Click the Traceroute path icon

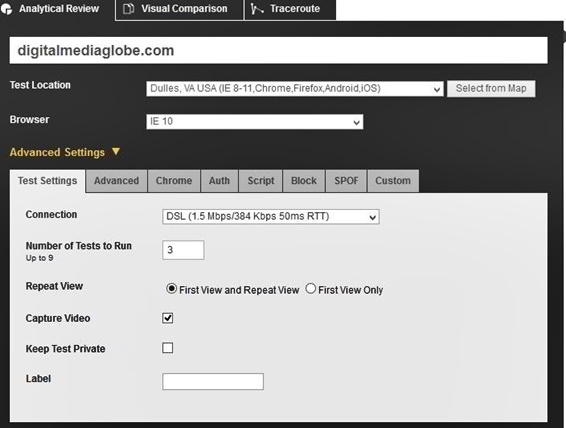point(257,8)
